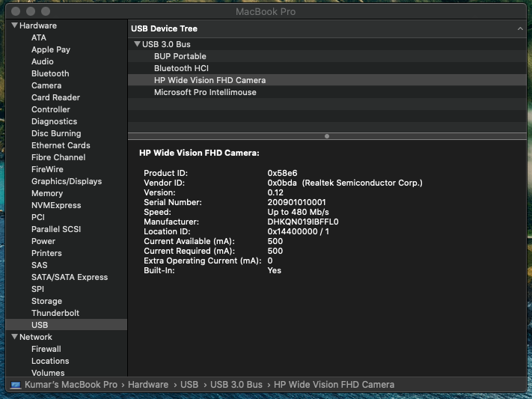Click Kumar's MacBook Pro in path bar
Image resolution: width=532 pixels, height=399 pixels.
click(71, 385)
